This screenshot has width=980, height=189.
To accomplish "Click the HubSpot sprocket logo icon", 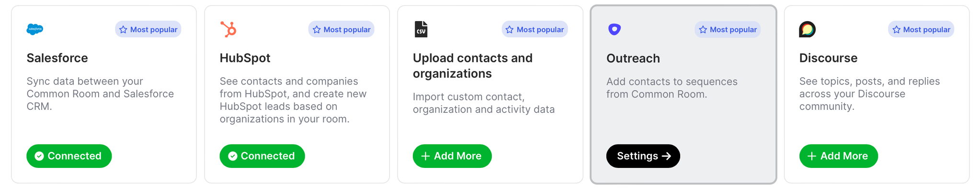I will (228, 29).
